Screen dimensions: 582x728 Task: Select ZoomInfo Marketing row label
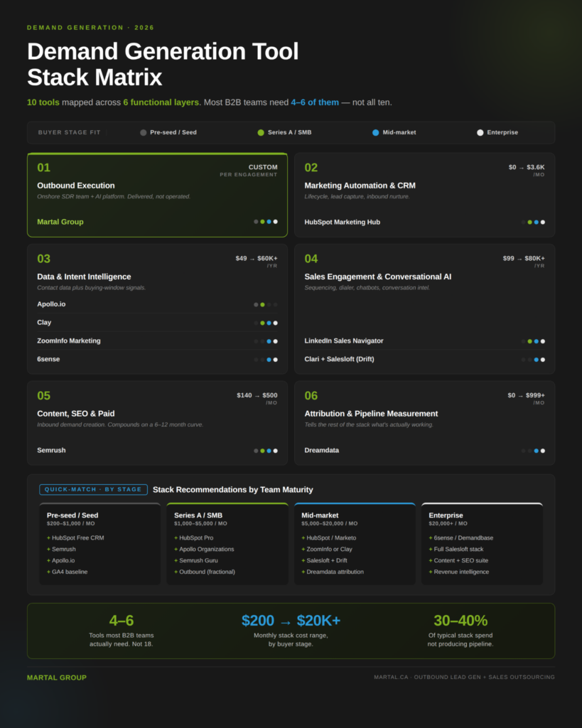pyautogui.click(x=69, y=341)
